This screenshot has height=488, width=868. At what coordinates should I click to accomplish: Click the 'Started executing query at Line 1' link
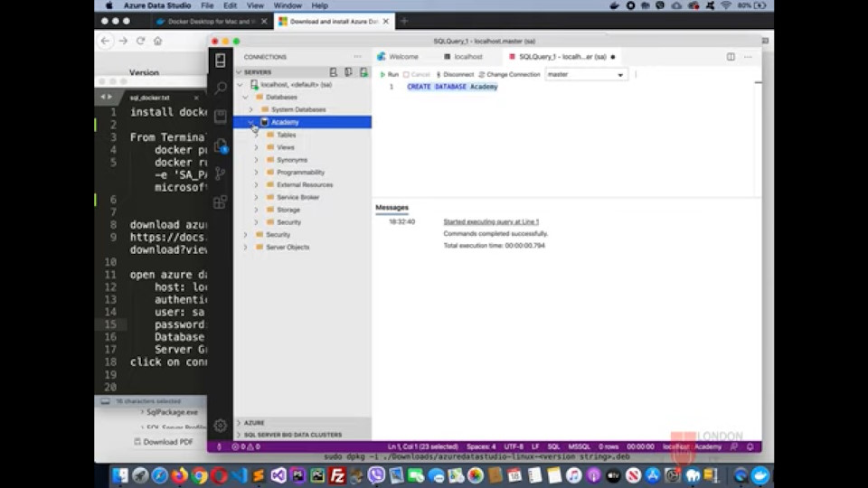click(x=491, y=221)
